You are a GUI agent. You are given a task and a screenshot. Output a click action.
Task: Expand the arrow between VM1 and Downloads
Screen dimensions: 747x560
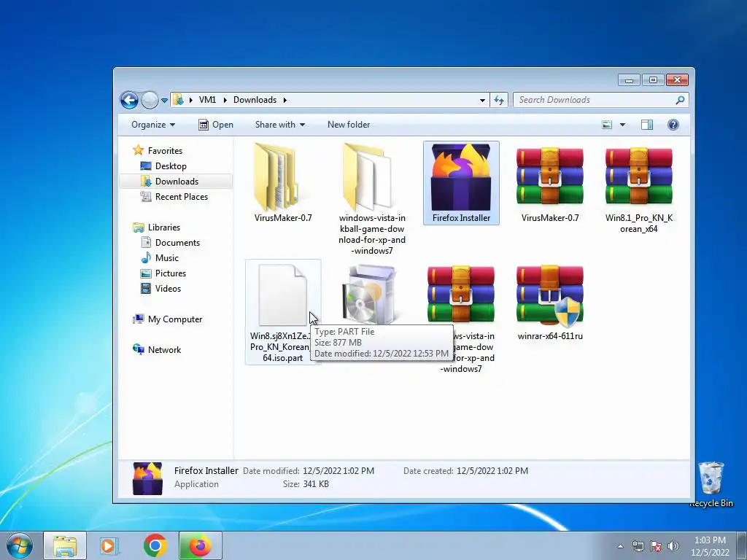[x=225, y=100]
